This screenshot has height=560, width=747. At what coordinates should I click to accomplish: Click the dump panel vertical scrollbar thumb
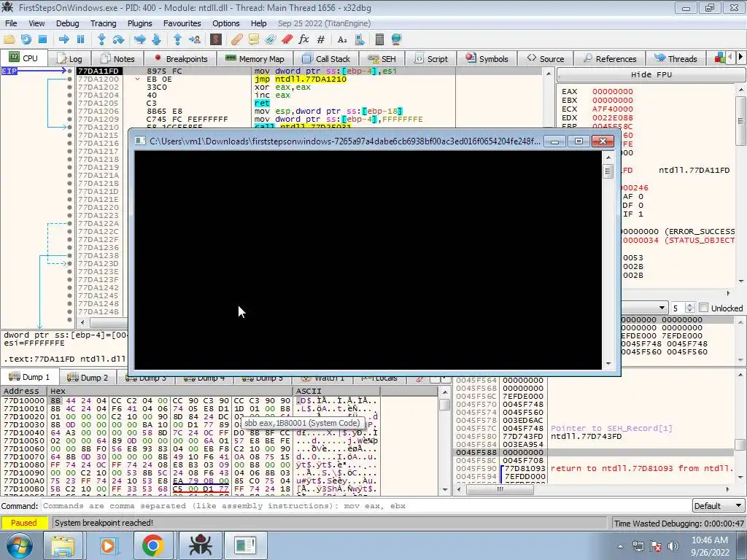click(445, 405)
